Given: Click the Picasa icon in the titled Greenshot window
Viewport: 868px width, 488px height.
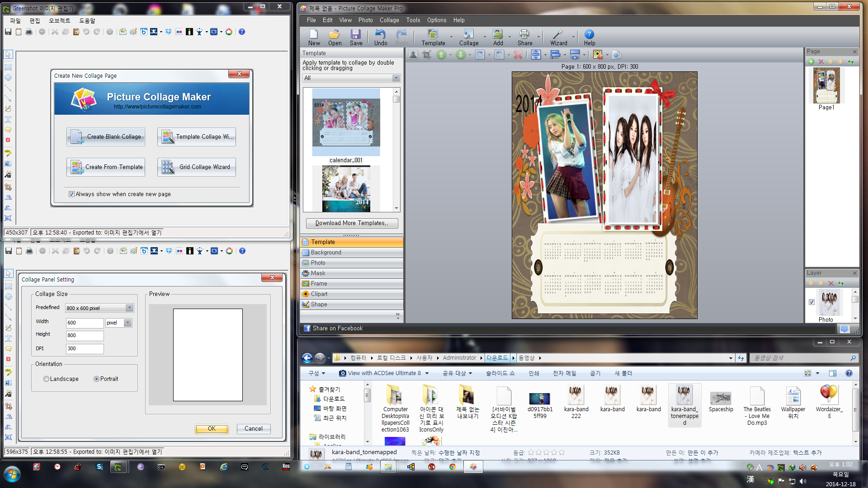Looking at the screenshot, I should click(229, 32).
